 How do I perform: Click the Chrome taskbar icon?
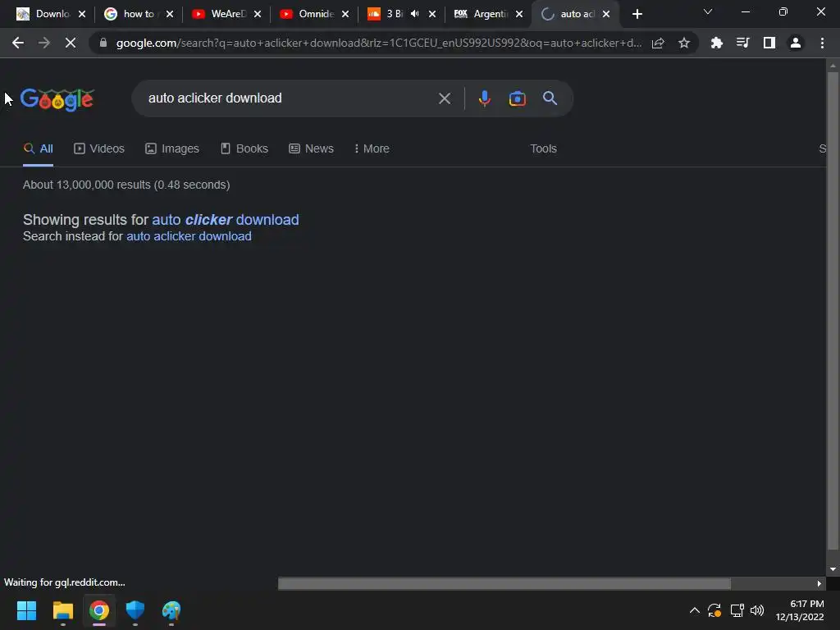(x=99, y=610)
